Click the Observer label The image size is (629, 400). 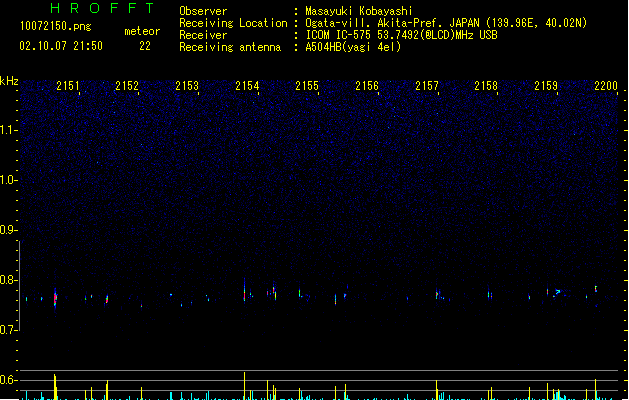coord(203,11)
